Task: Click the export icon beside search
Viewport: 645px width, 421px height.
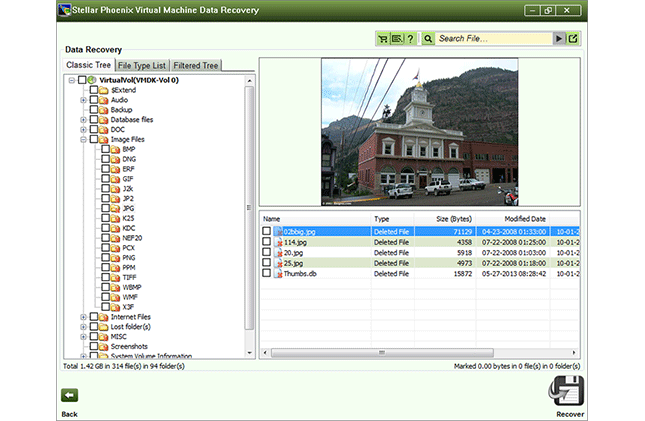Action: (574, 39)
